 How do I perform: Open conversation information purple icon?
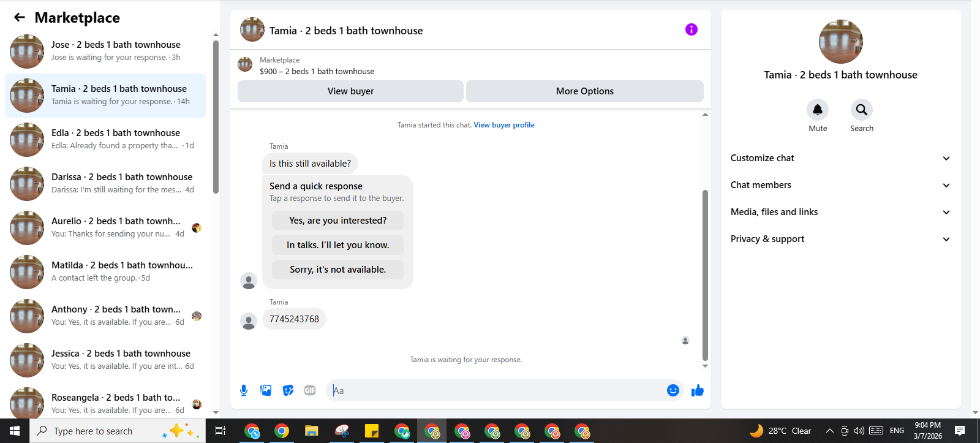692,29
